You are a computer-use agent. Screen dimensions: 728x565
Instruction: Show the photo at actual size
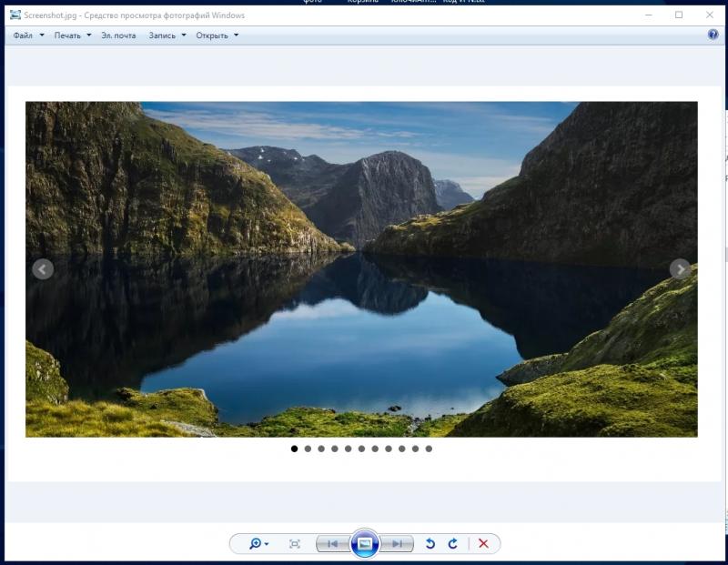(x=294, y=544)
